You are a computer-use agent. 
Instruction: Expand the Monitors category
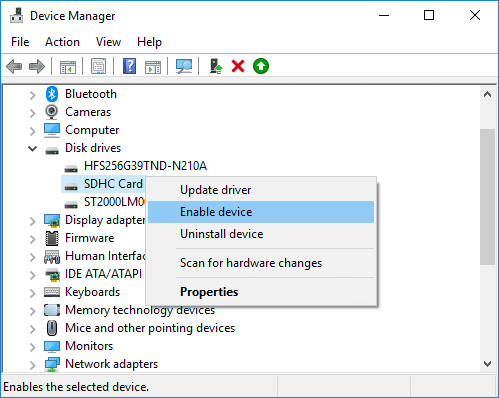point(32,347)
